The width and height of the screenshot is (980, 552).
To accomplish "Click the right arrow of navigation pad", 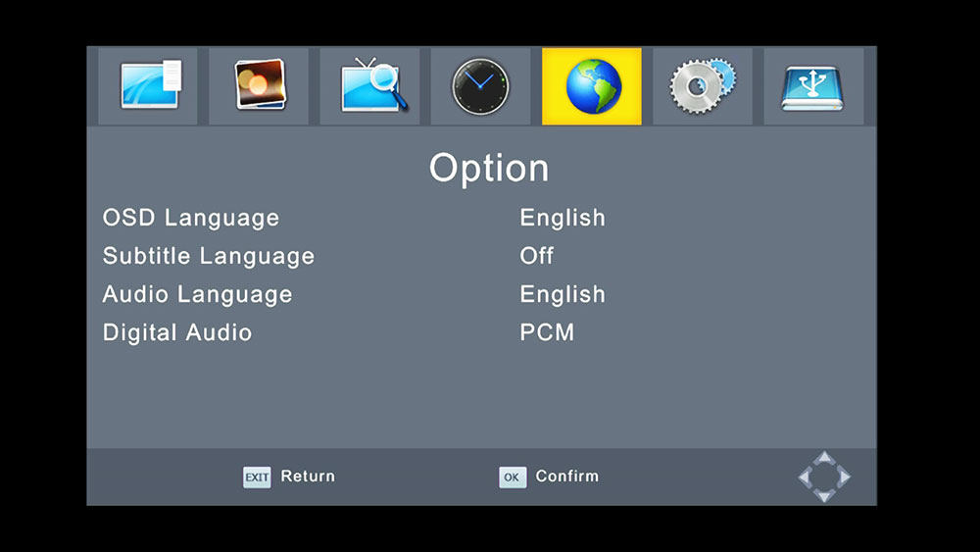I will click(x=844, y=477).
